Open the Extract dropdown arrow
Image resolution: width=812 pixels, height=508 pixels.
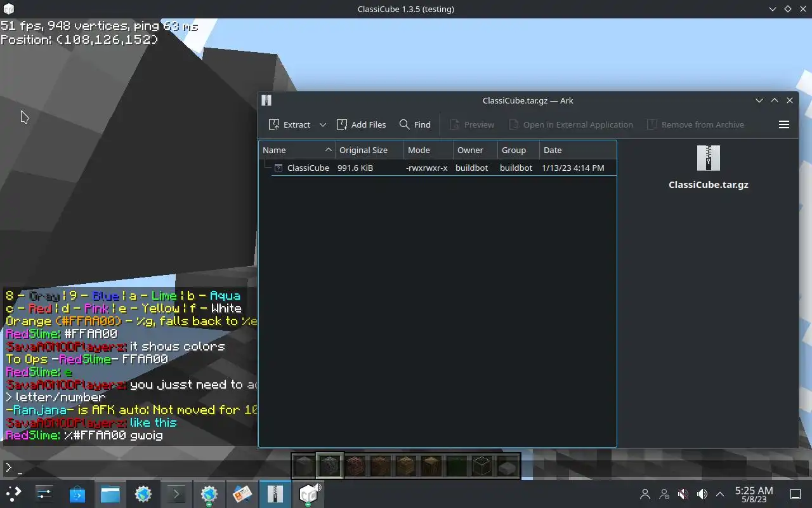(x=322, y=124)
